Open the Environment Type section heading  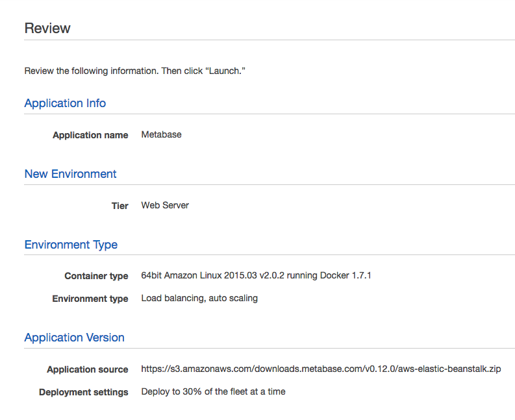[71, 245]
